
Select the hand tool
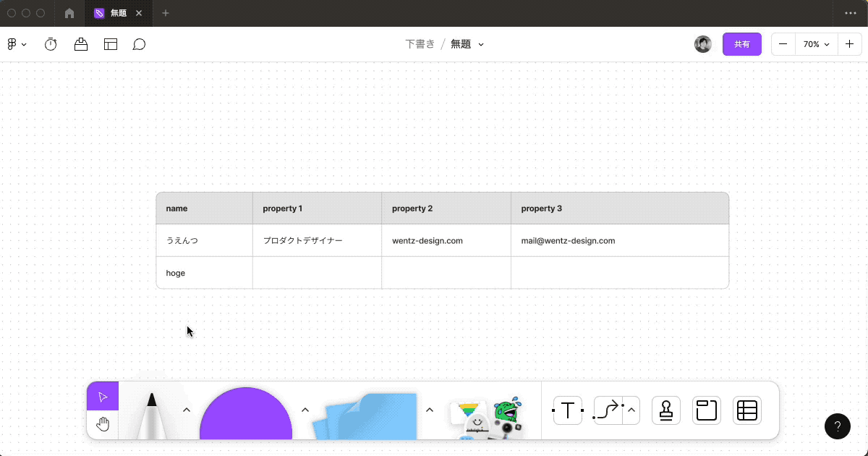[103, 424]
